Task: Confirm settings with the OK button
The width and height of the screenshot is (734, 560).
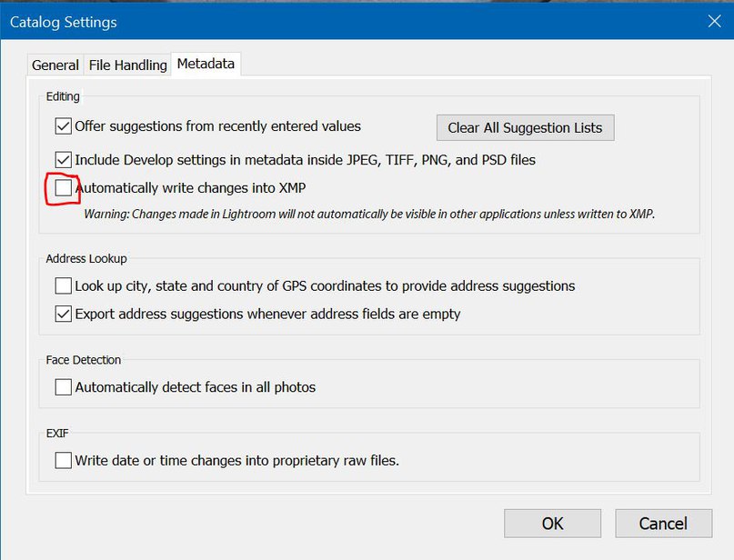Action: 552,524
